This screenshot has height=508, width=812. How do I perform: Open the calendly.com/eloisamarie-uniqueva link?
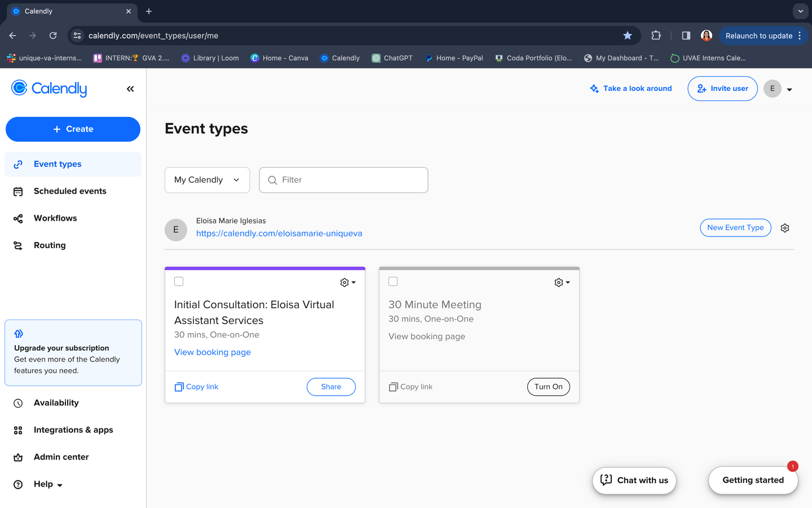coord(279,234)
